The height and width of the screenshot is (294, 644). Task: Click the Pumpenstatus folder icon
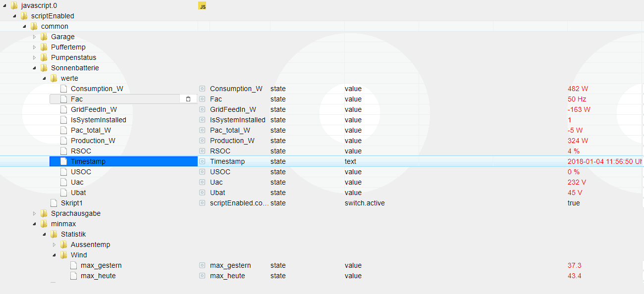point(44,57)
